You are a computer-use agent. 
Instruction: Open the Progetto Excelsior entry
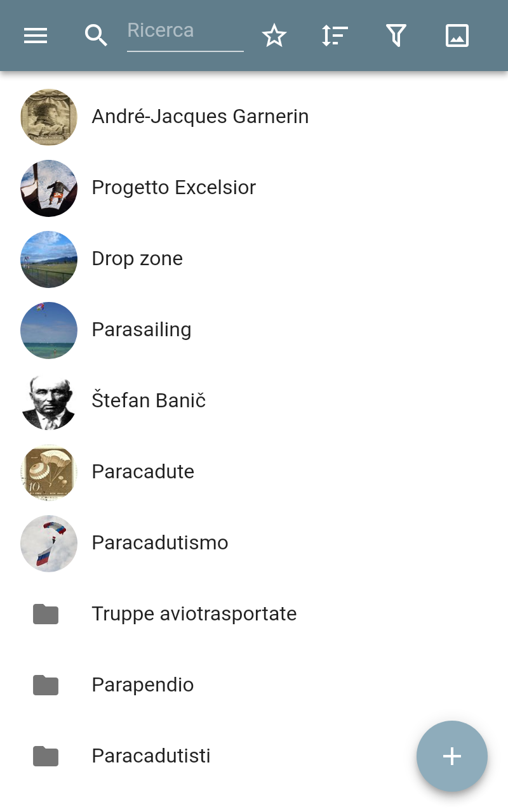254,188
